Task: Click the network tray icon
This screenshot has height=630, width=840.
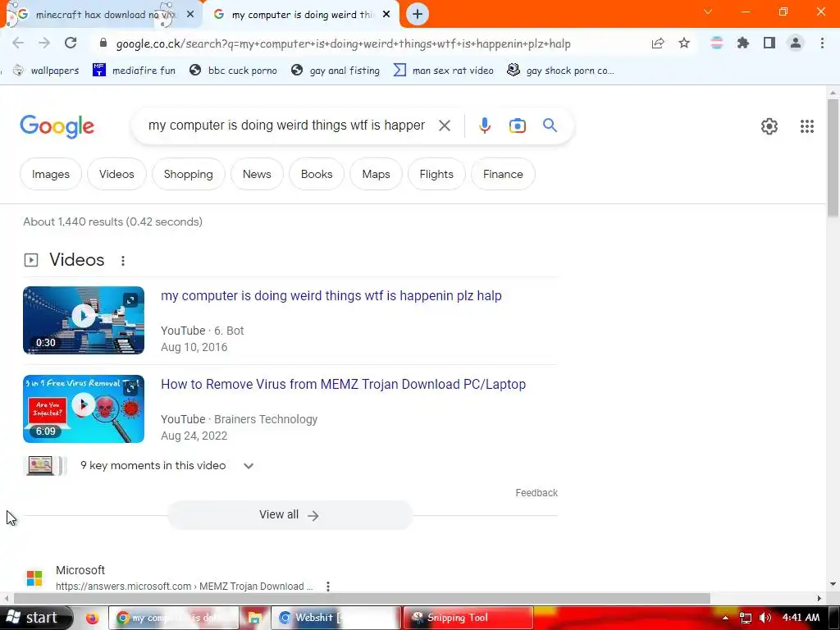Action: pyautogui.click(x=745, y=618)
